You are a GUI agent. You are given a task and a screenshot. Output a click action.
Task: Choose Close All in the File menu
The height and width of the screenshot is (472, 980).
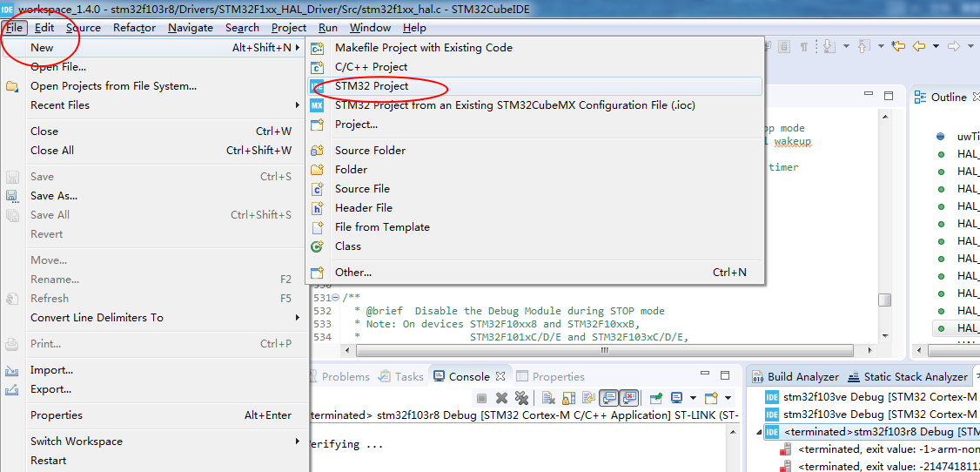(x=52, y=150)
